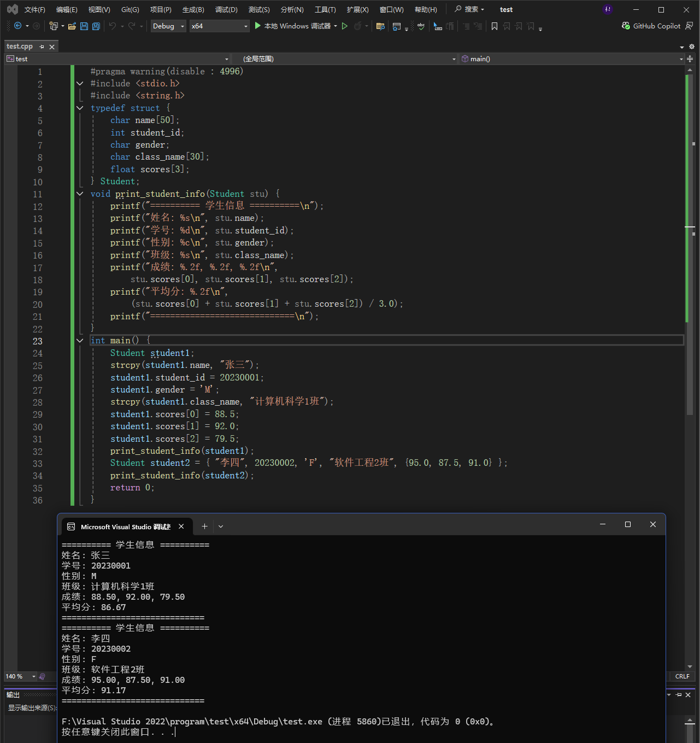Open the debugger target dropdown arrow
This screenshot has height=743, width=700.
tap(336, 26)
